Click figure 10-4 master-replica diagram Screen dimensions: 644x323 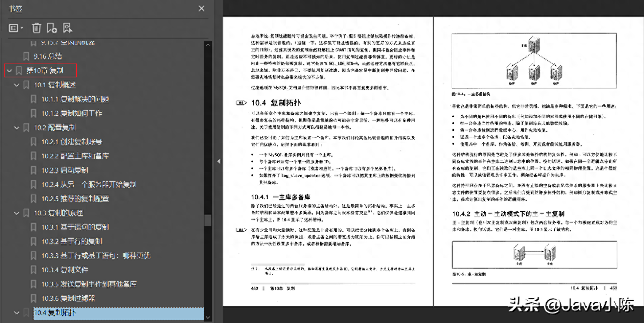tap(534, 61)
